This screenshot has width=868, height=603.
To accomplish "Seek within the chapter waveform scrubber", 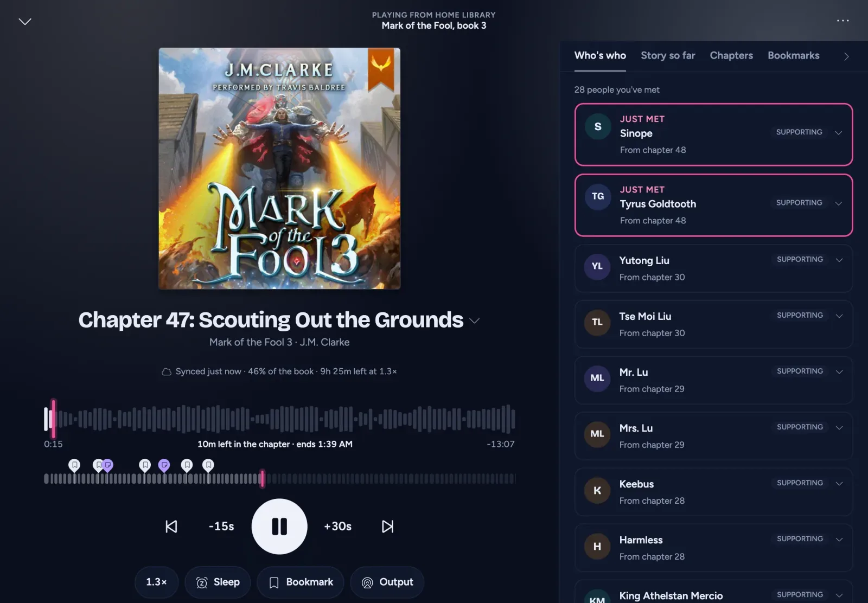I will (x=279, y=419).
